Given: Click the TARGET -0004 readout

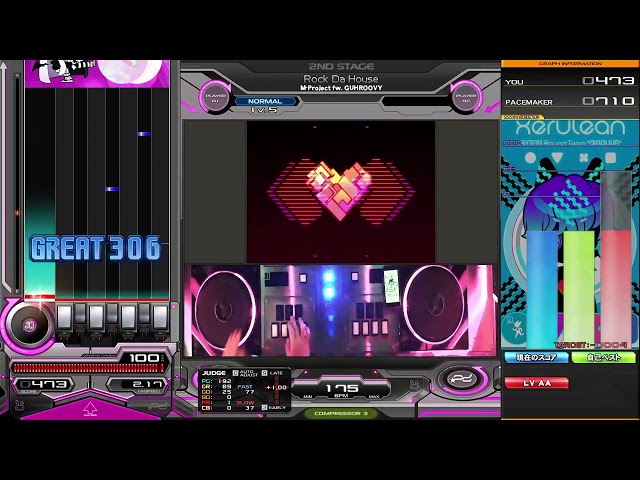Looking at the screenshot, I should (591, 345).
